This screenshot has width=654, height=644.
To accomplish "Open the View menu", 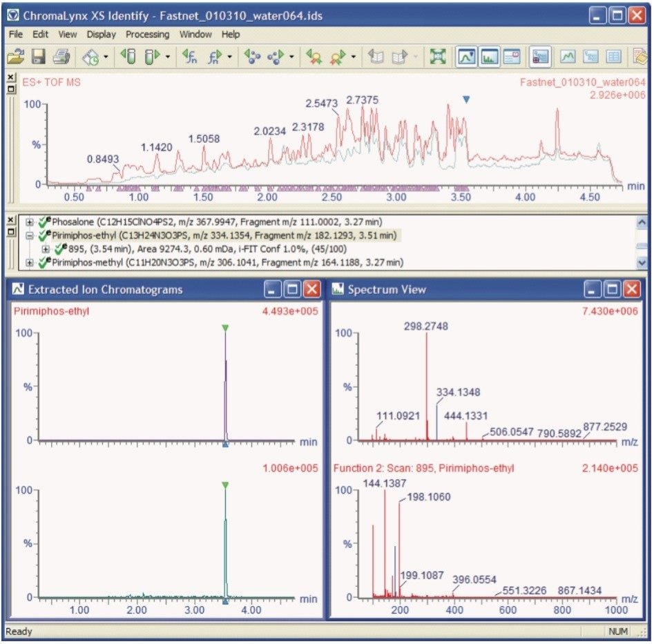I will point(68,35).
